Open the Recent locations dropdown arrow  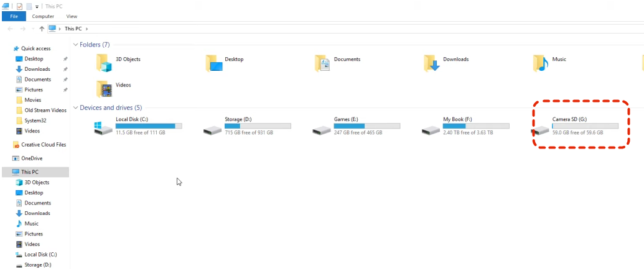point(33,29)
